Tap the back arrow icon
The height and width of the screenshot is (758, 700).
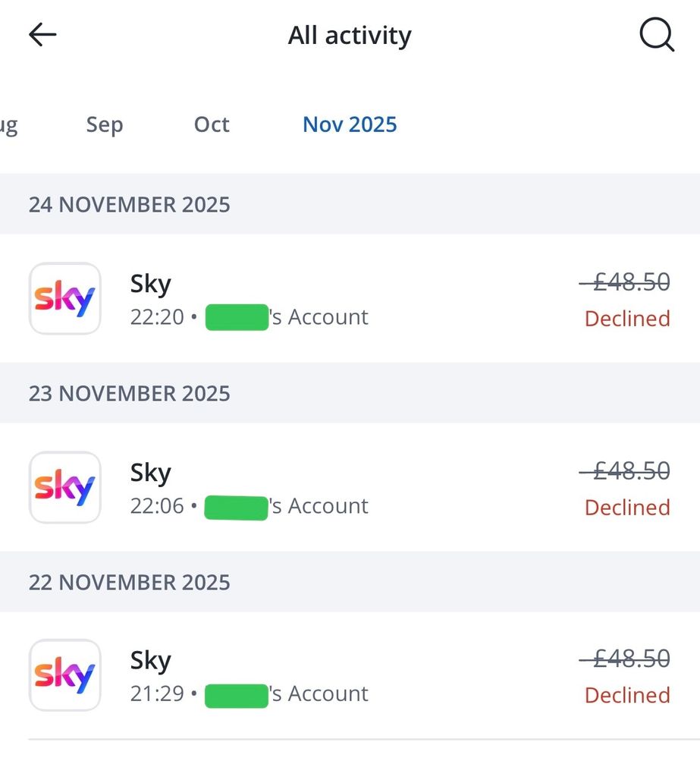(42, 35)
